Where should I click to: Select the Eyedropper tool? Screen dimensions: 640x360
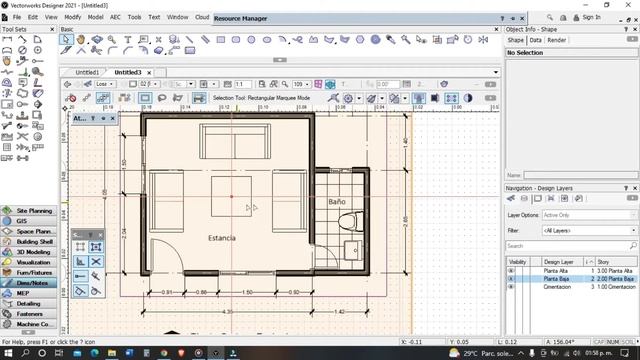391,40
